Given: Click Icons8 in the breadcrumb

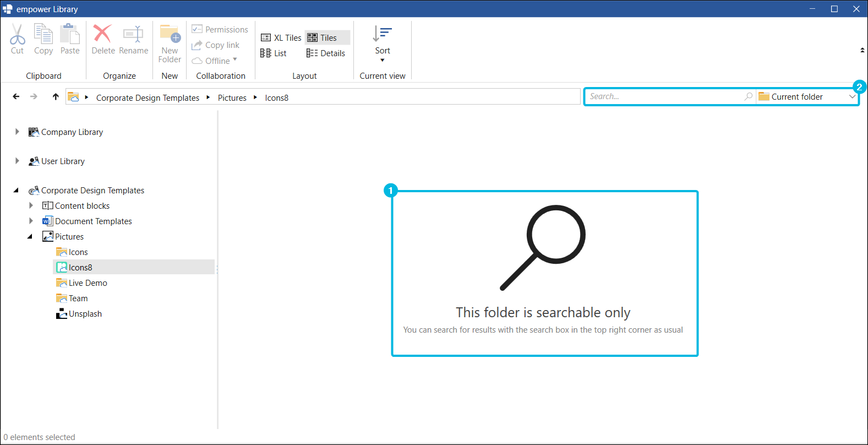Looking at the screenshot, I should [276, 97].
